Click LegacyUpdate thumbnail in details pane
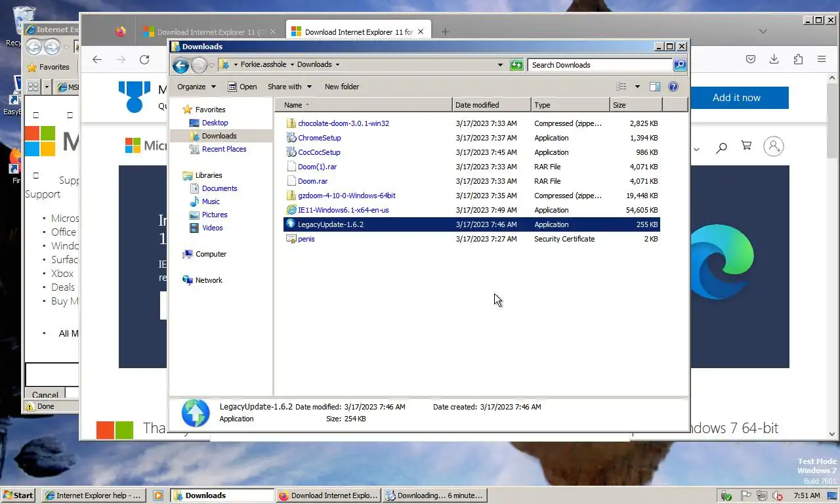840x504 pixels. (x=196, y=413)
